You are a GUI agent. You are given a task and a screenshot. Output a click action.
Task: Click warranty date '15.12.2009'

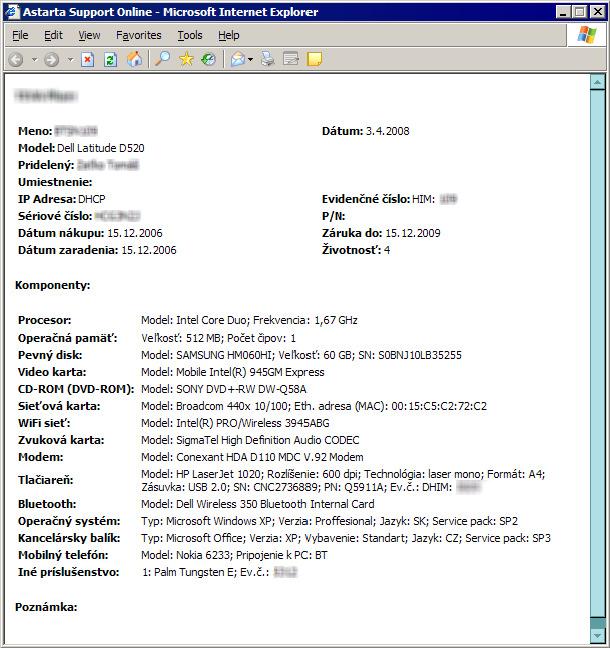click(x=413, y=233)
